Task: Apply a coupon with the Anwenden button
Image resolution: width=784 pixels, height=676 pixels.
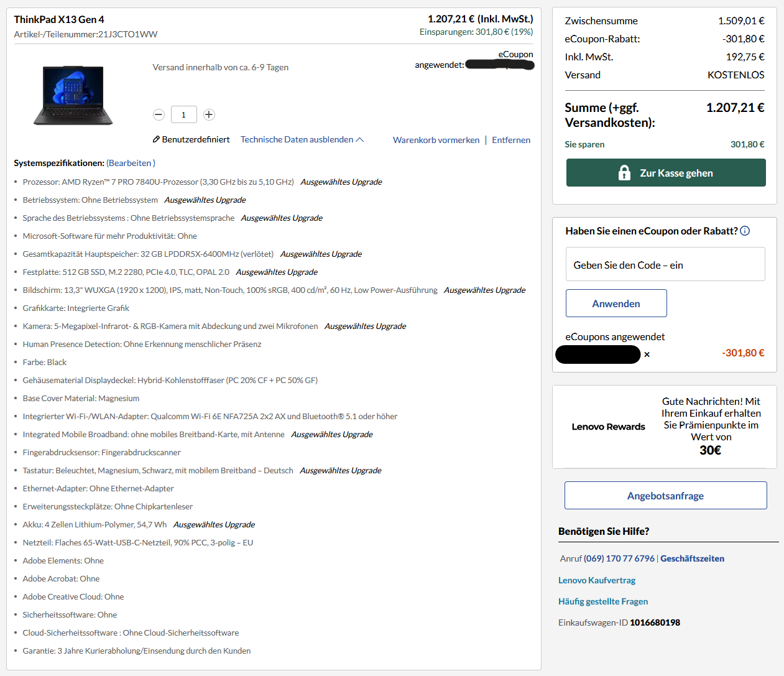Action: (616, 303)
